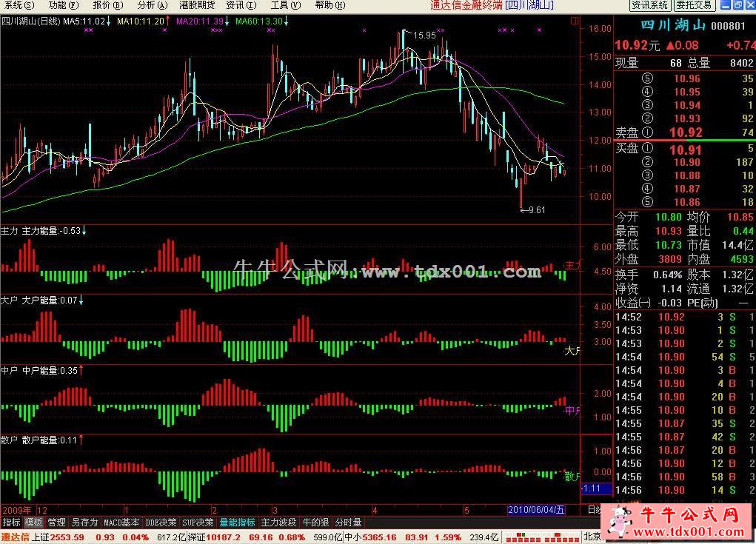Click the 资讯系统 button

click(x=649, y=5)
